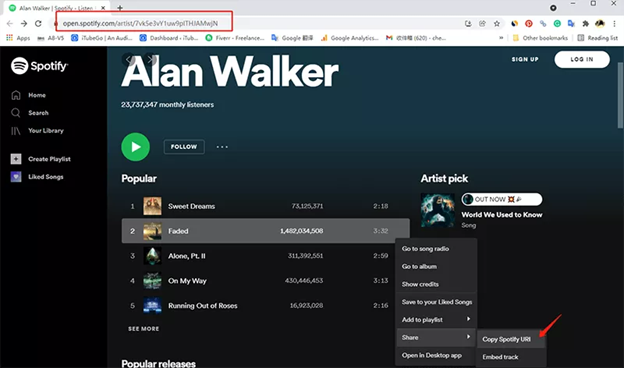The height and width of the screenshot is (368, 624).
Task: Click the browser address bar URL
Action: pyautogui.click(x=140, y=23)
